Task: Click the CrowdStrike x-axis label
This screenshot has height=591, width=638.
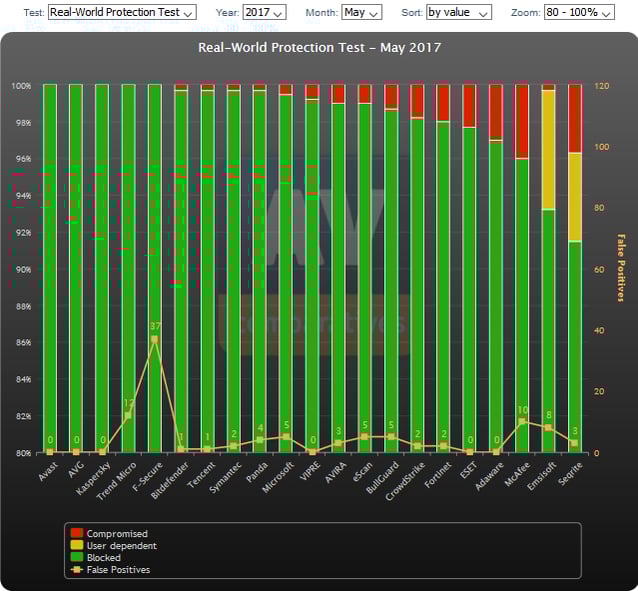Action: click(x=405, y=481)
